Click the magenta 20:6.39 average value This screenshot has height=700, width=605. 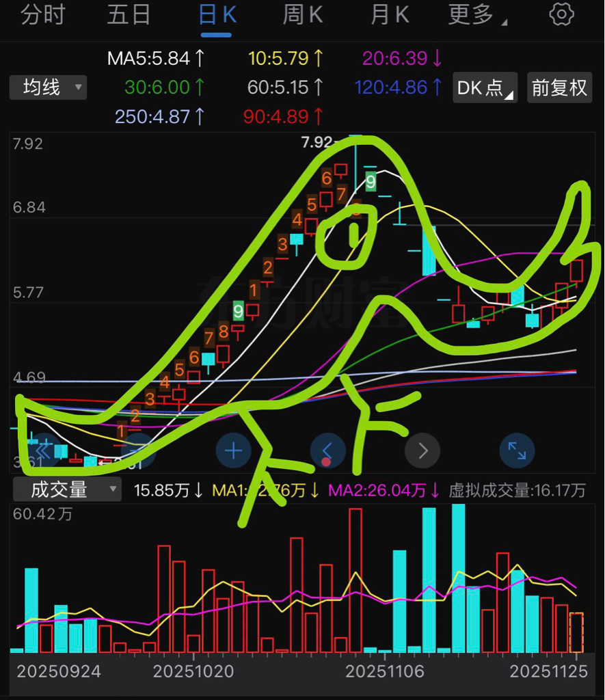tap(402, 59)
